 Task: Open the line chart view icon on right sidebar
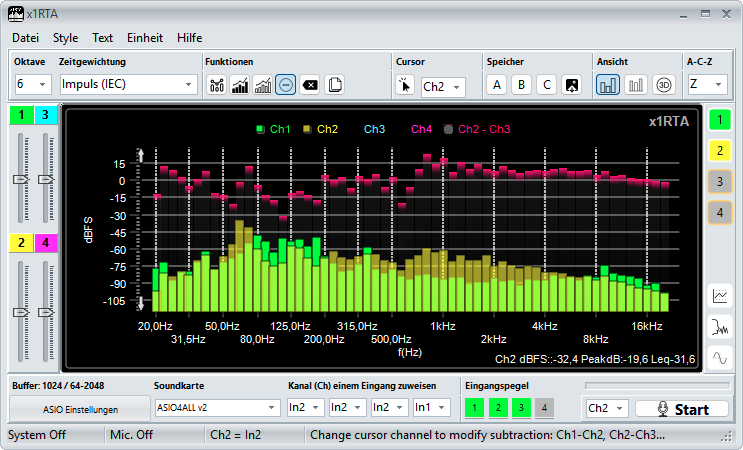720,295
